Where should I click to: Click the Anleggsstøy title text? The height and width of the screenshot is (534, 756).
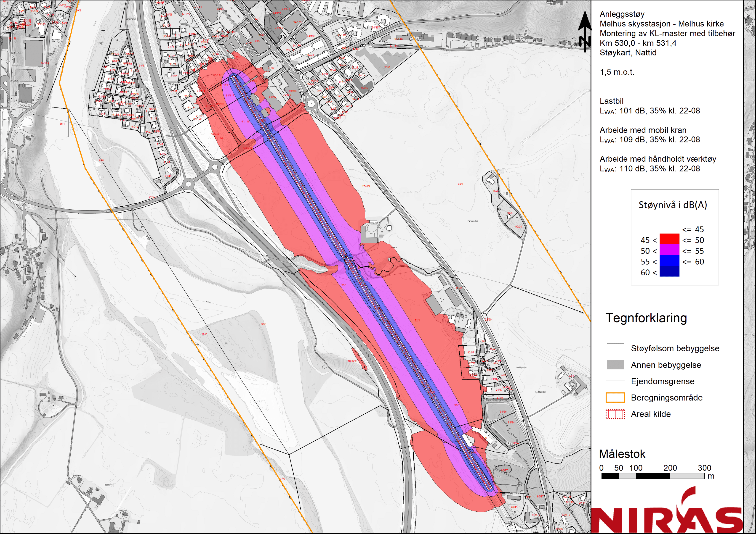click(x=622, y=14)
